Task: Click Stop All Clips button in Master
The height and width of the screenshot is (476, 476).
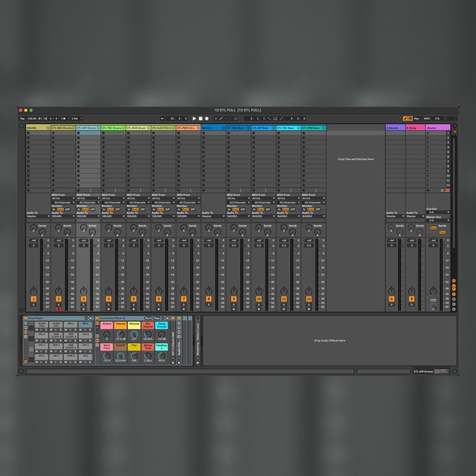Action: pos(428,191)
